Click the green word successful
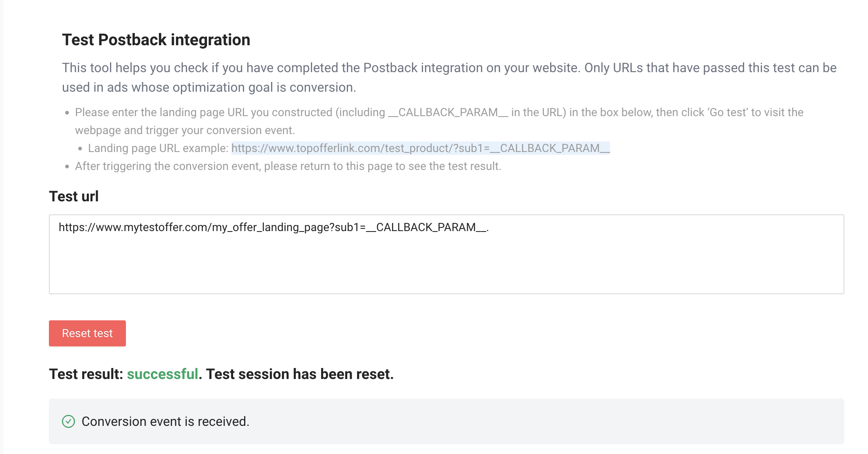This screenshot has height=454, width=868. point(163,374)
